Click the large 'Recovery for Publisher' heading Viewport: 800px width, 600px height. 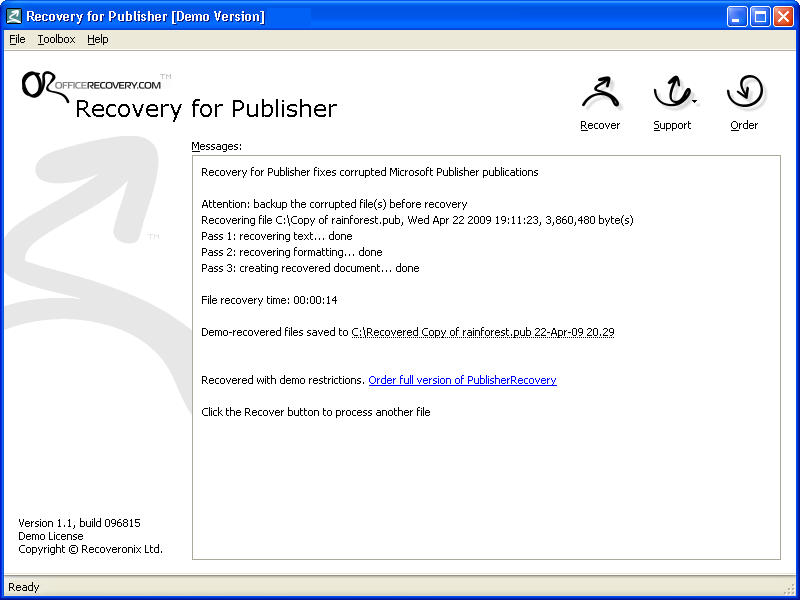206,109
